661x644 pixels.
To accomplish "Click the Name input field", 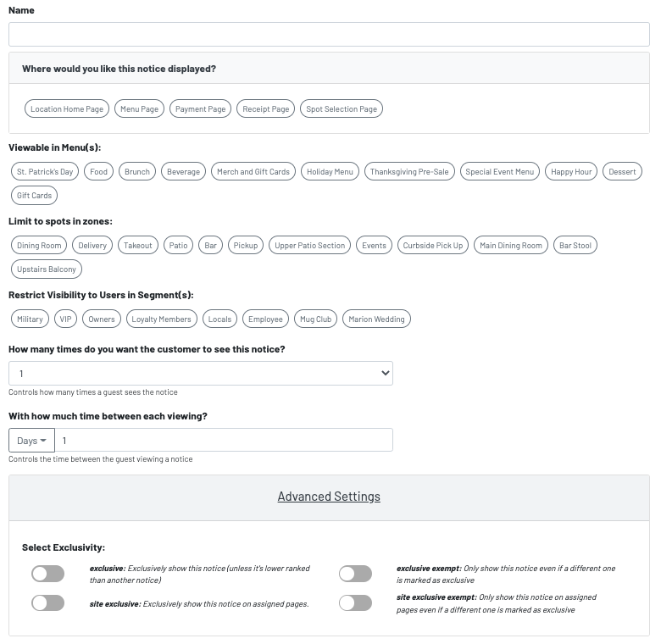I will pyautogui.click(x=329, y=34).
